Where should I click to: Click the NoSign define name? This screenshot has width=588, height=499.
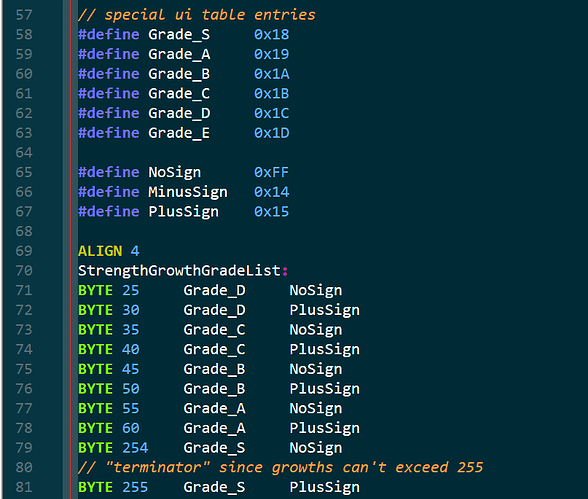(175, 172)
